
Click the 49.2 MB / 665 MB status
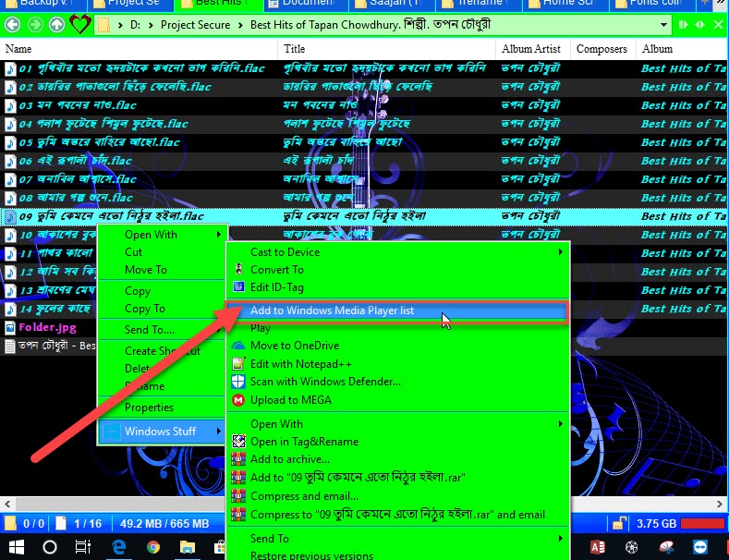coord(164,524)
